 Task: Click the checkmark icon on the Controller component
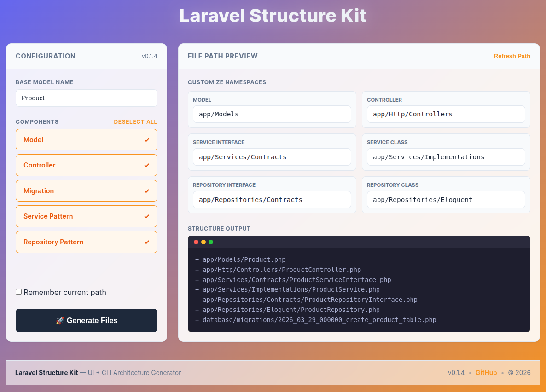click(x=147, y=165)
